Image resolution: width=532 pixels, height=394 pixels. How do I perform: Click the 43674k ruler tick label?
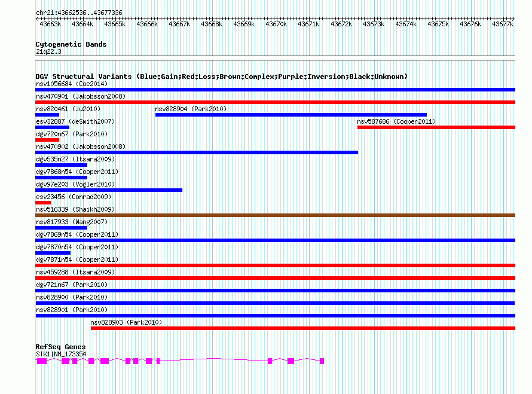coord(406,24)
